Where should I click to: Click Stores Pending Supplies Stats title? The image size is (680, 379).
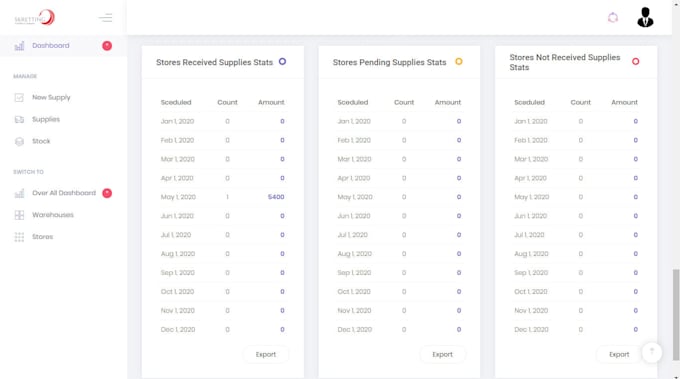tap(389, 62)
